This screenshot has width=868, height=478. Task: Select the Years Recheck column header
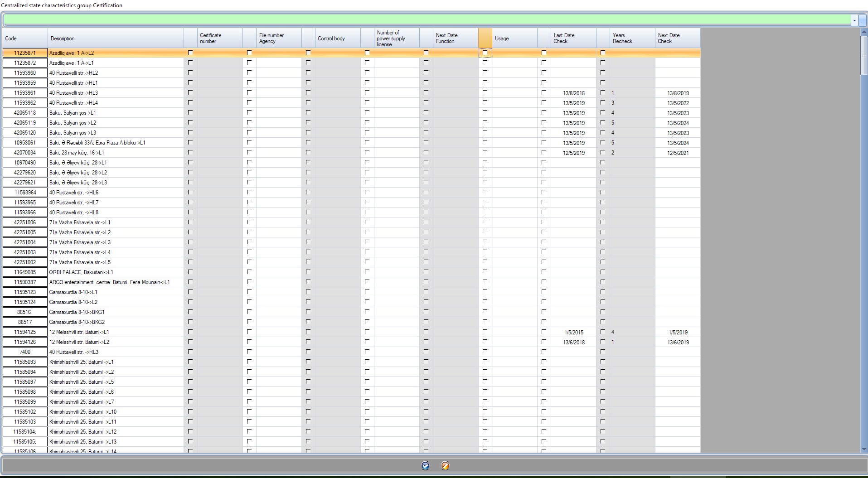point(632,39)
